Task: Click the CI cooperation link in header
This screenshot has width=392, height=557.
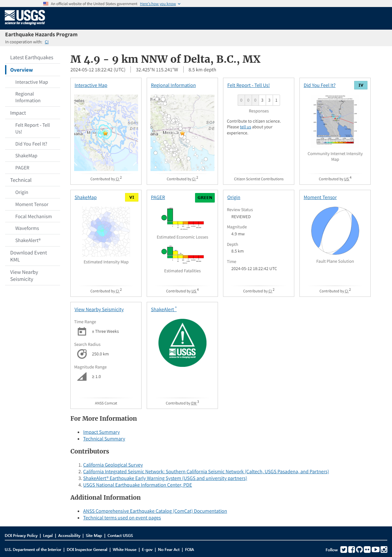Action: (47, 42)
